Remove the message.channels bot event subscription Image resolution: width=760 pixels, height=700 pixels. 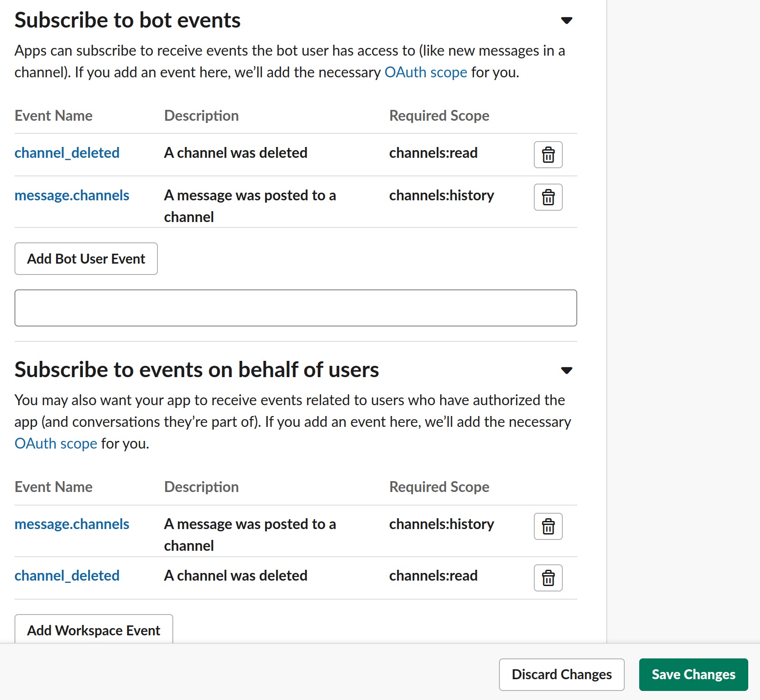(548, 197)
